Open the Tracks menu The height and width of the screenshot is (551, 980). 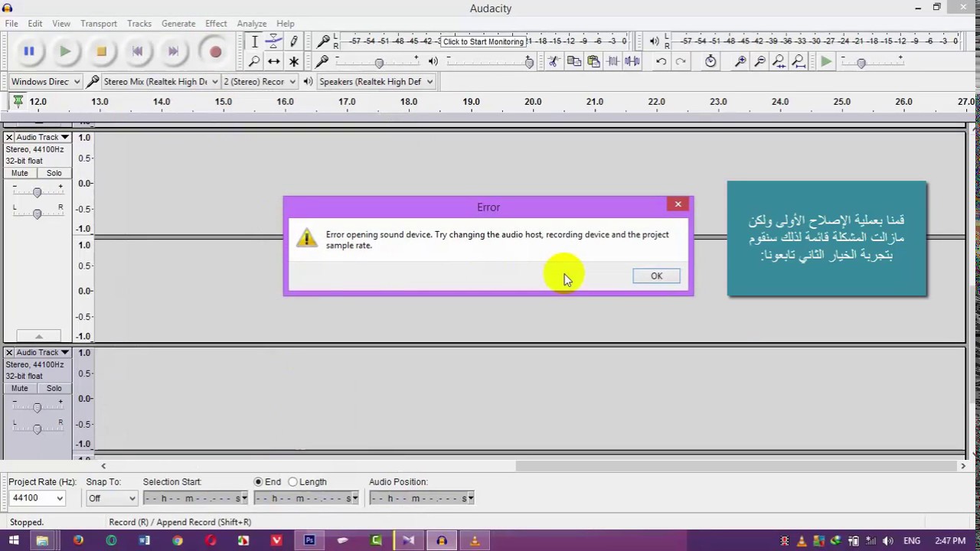point(139,24)
